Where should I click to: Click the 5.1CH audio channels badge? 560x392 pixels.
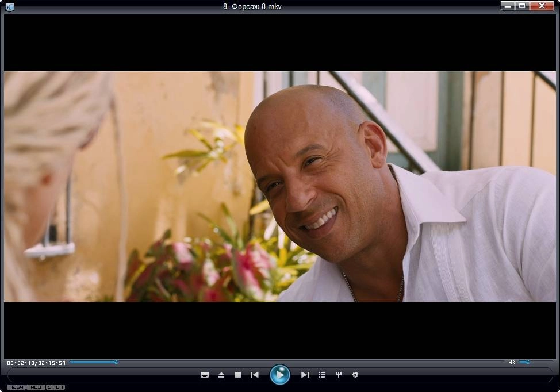point(56,387)
